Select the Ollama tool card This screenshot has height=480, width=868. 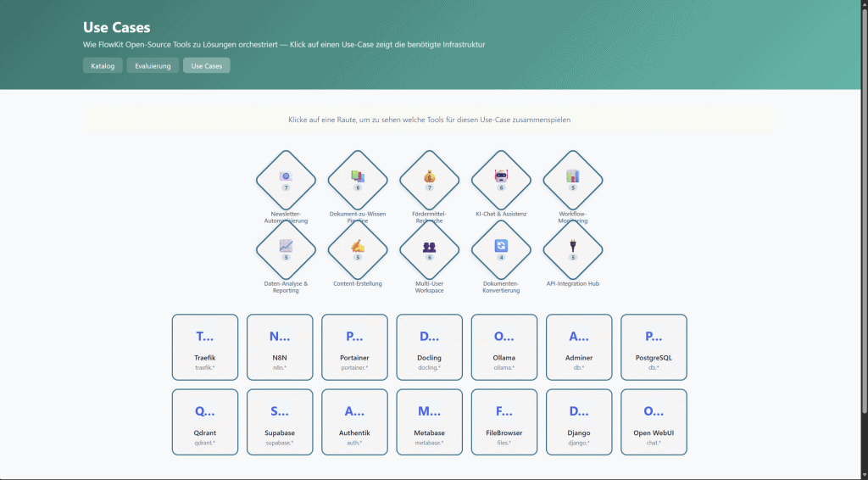(x=504, y=347)
